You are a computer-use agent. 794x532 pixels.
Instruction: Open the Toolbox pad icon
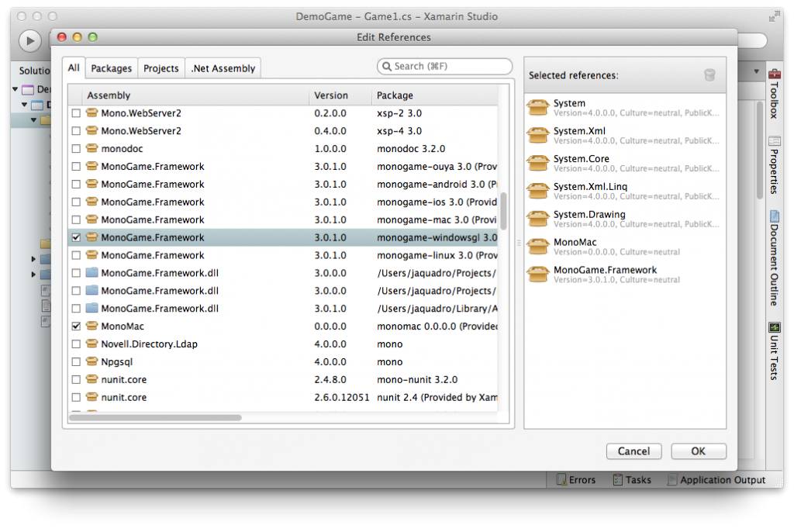pyautogui.click(x=775, y=74)
